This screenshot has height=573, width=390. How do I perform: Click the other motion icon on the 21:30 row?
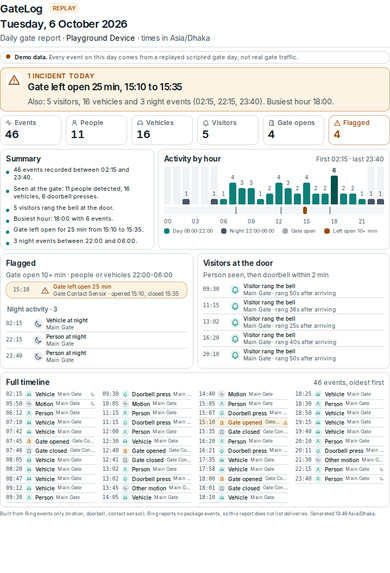pos(318,460)
